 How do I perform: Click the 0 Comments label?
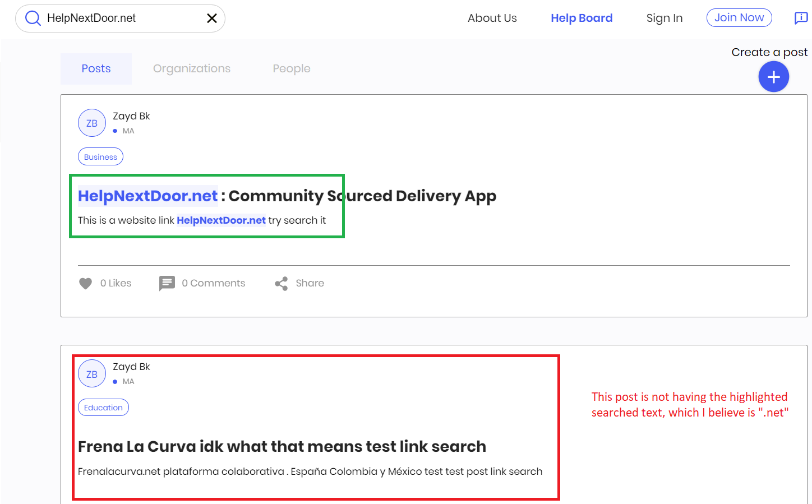click(x=214, y=283)
